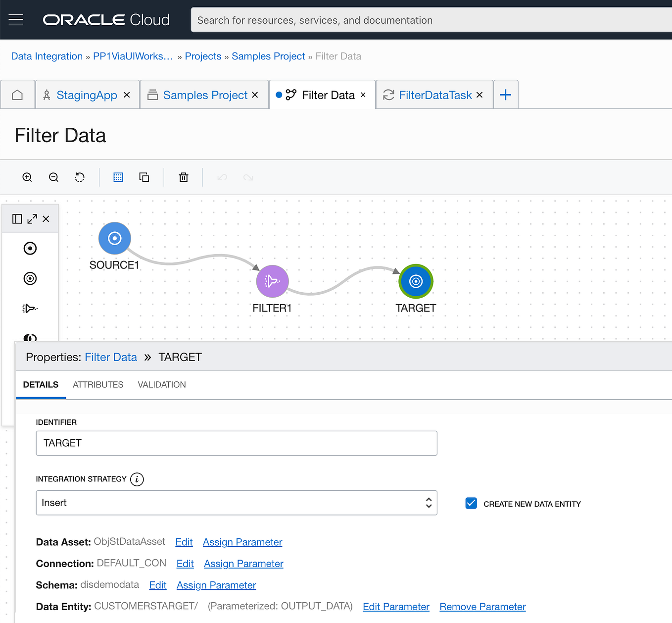Delete the selected operator with trash icon
672x623 pixels.
tap(183, 177)
